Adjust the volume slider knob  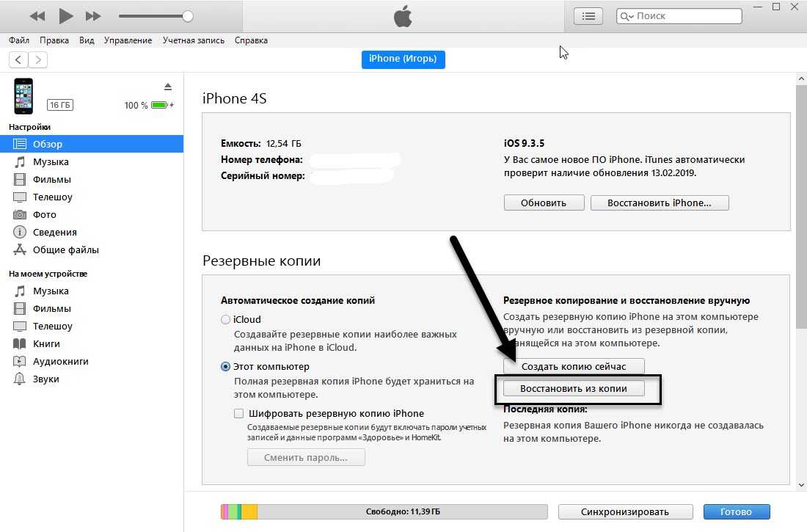[x=188, y=16]
